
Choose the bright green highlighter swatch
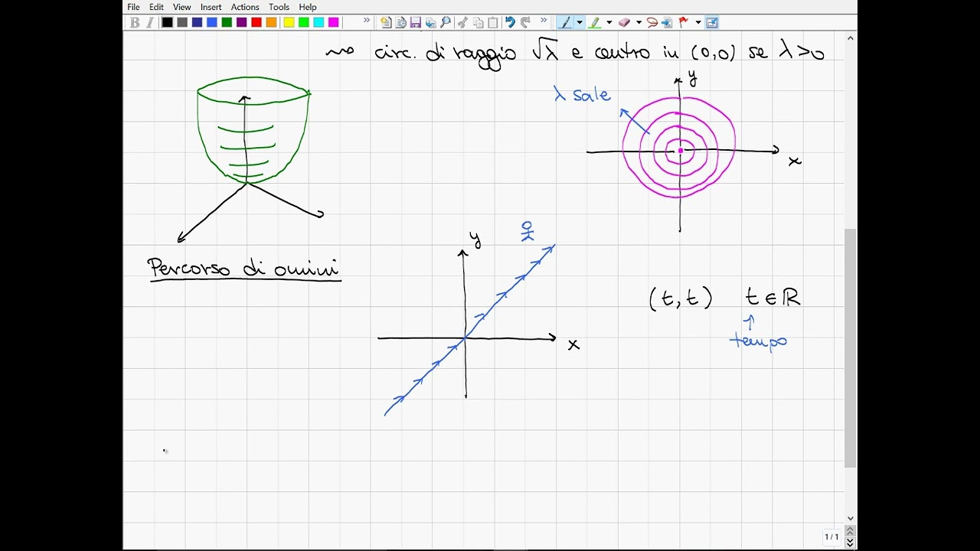[x=304, y=23]
